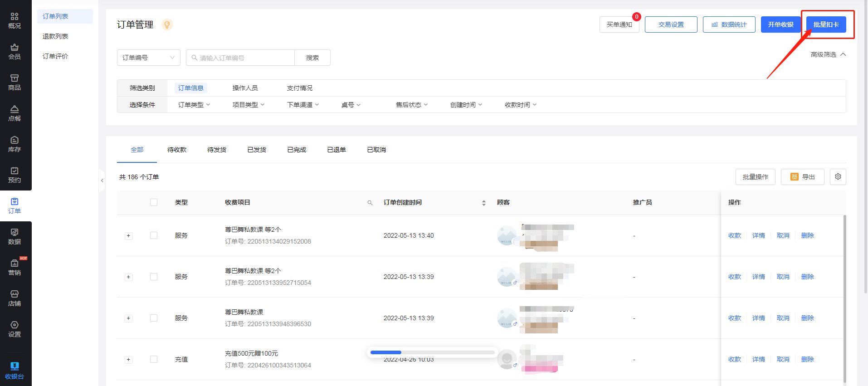Click the 开单收银 button

point(780,24)
